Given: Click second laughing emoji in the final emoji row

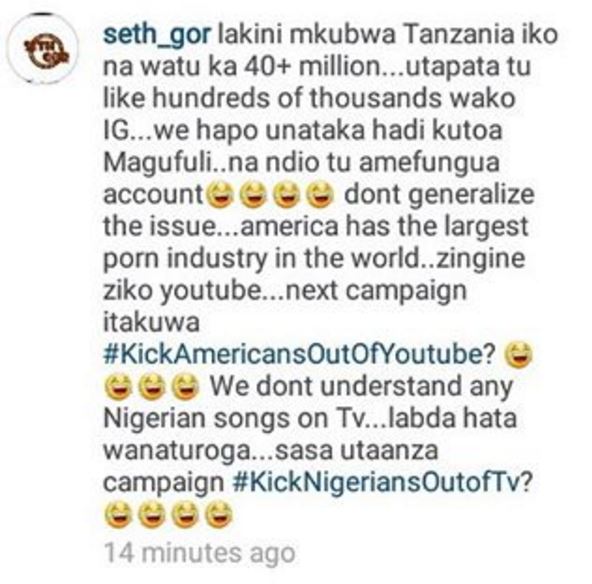Looking at the screenshot, I should point(152,515).
